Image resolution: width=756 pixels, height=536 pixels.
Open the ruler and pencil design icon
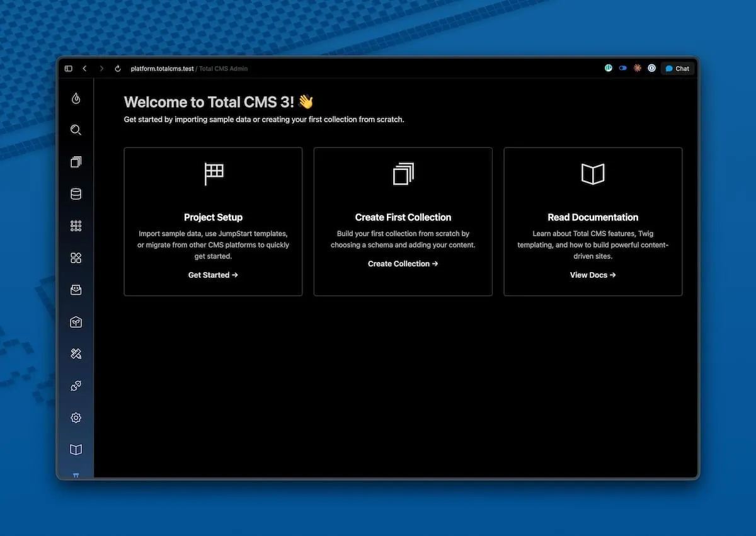[x=76, y=354]
